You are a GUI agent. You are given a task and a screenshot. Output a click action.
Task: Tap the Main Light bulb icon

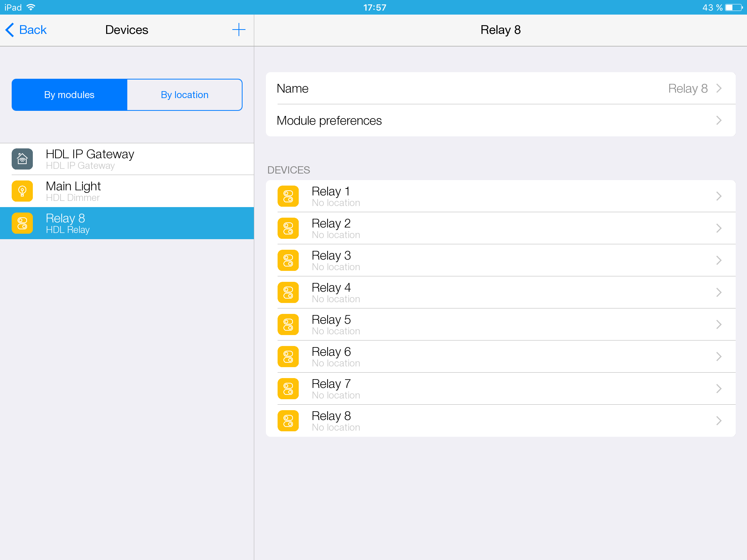click(x=22, y=191)
